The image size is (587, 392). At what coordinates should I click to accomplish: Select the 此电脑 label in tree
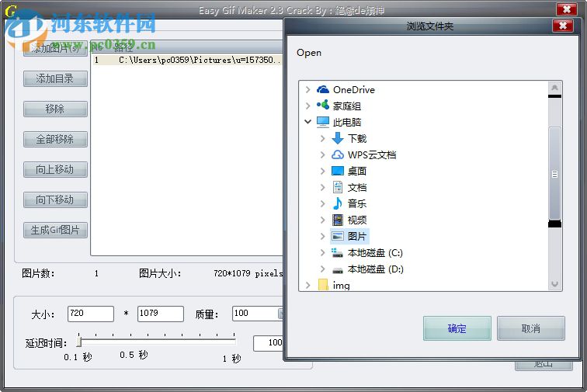tap(347, 122)
